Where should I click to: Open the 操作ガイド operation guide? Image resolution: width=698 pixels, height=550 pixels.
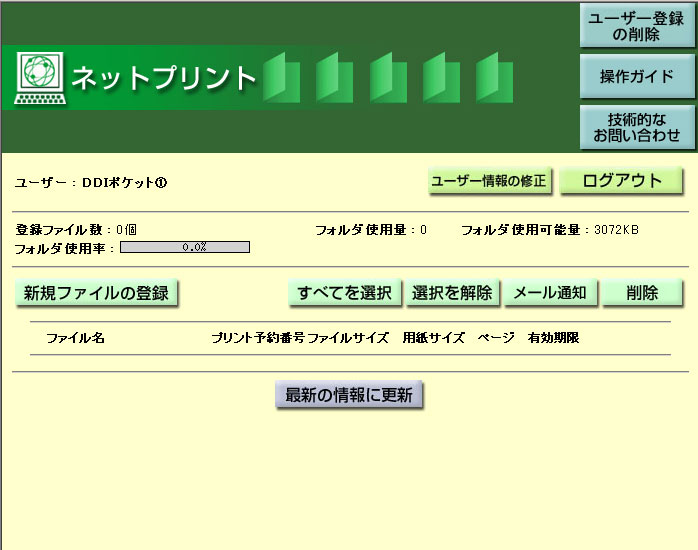click(637, 77)
